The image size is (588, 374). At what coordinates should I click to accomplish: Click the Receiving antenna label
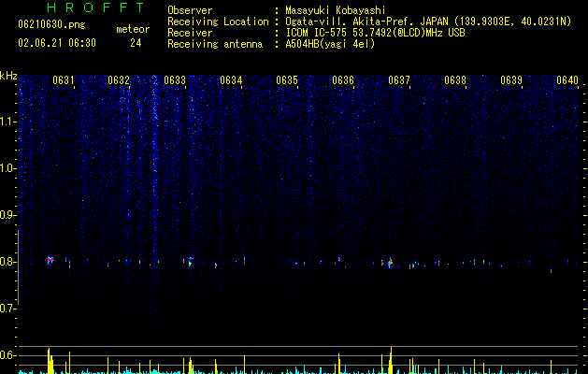tap(215, 44)
